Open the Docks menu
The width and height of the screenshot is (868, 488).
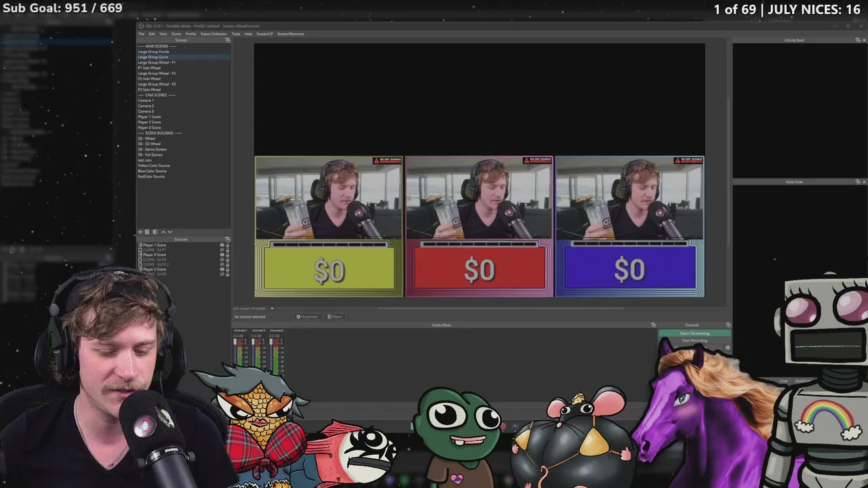coord(176,34)
